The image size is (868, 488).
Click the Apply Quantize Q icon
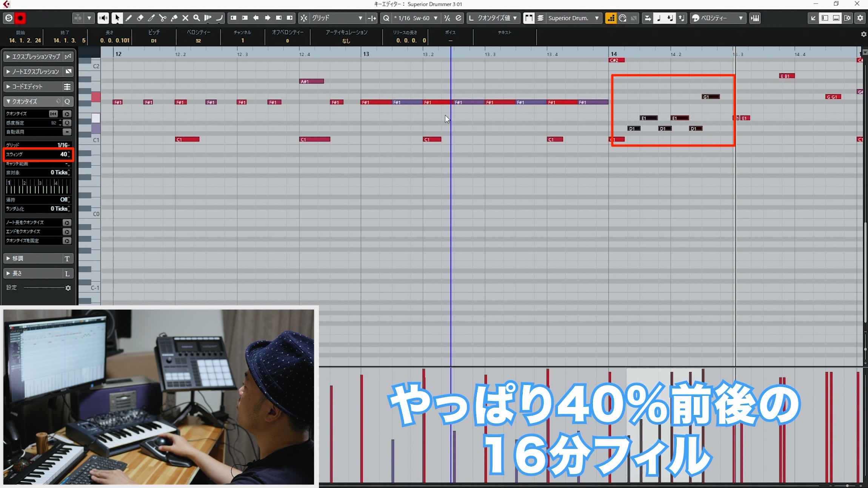[x=386, y=18]
